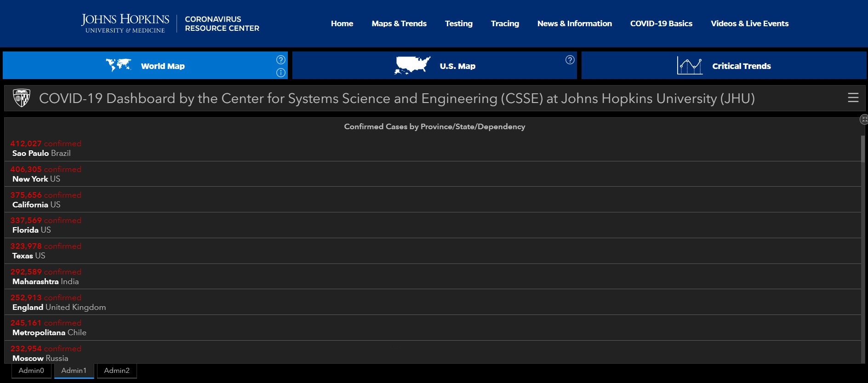
Task: Open the COVID-19 Basics link
Action: (x=661, y=23)
